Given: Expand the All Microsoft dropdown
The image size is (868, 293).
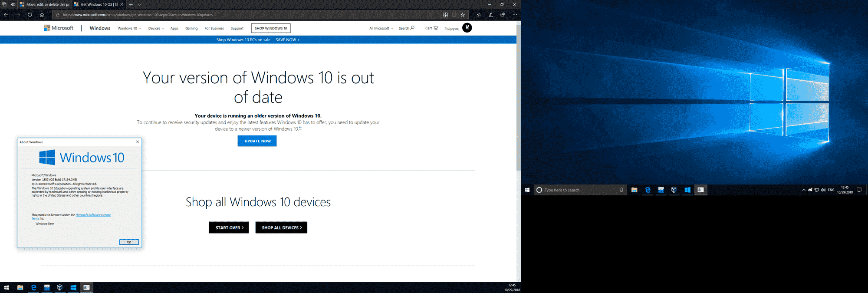Looking at the screenshot, I should point(381,29).
